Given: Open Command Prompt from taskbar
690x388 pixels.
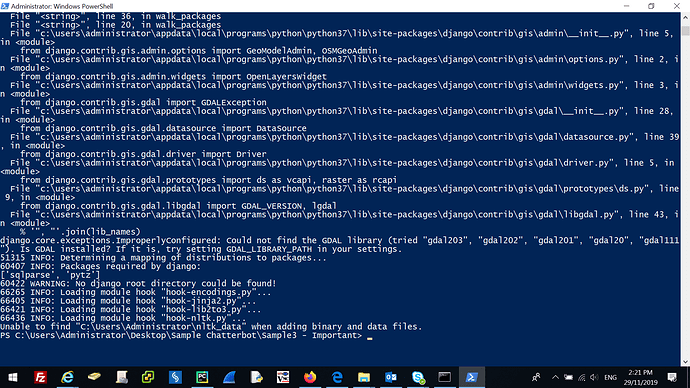Looking at the screenshot, I should click(x=444, y=377).
